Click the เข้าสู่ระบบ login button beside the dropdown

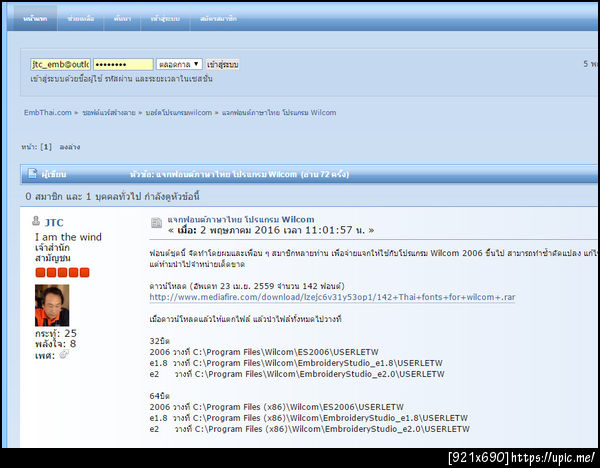click(222, 64)
